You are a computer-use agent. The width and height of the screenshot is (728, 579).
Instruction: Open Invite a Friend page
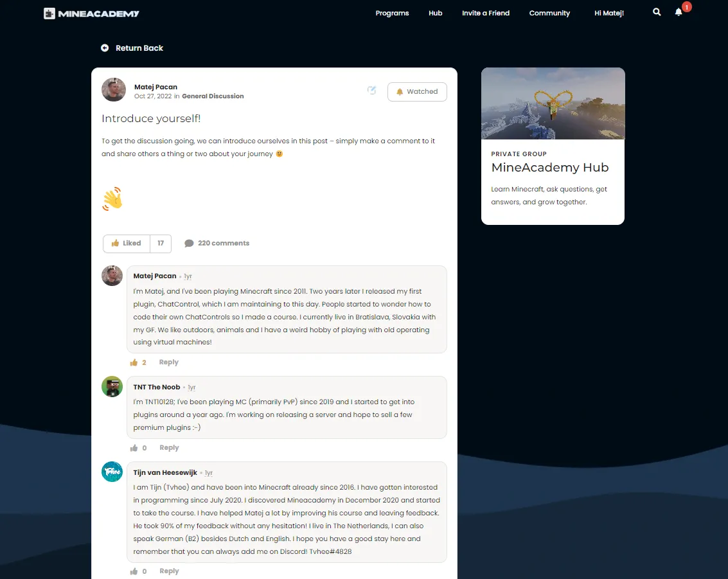point(486,13)
